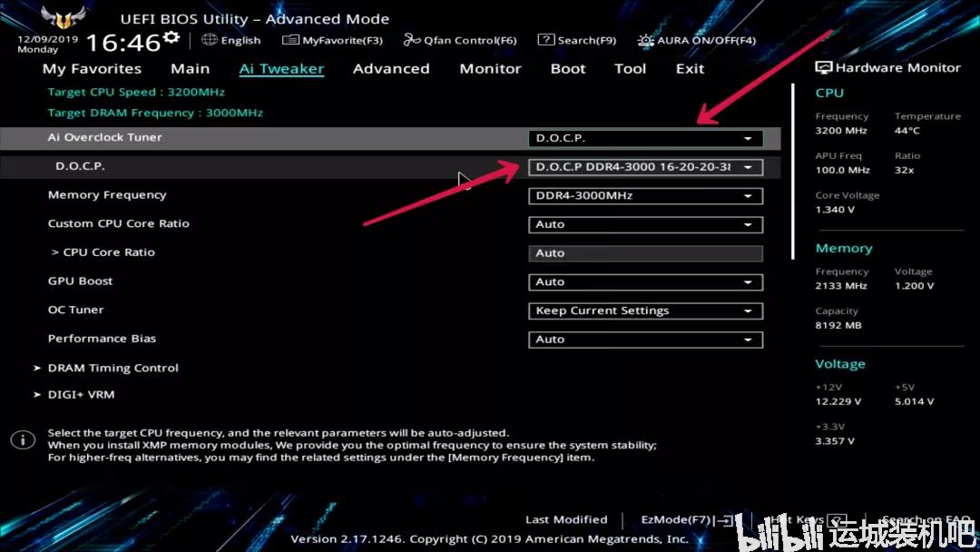Click the 44°C temperature value
The image size is (980, 552).
tap(906, 131)
